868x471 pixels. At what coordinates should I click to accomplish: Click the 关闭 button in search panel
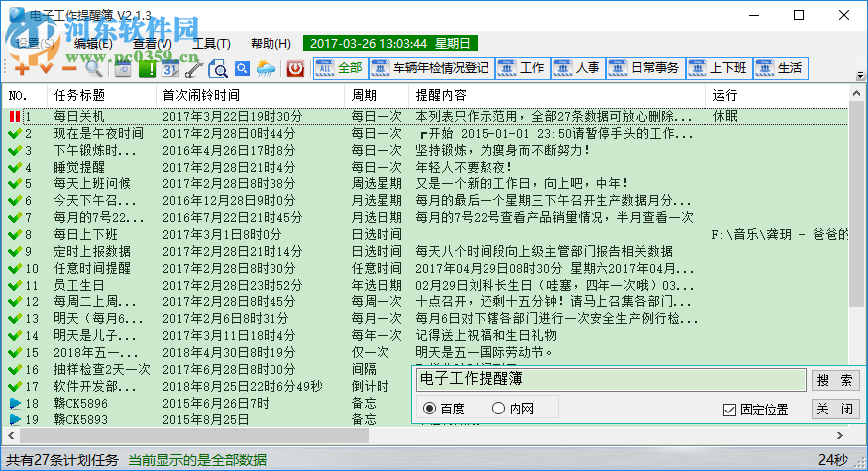(834, 409)
